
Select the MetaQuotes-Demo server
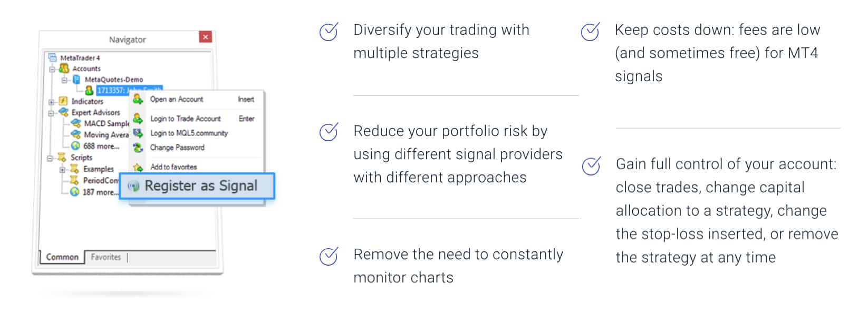(114, 80)
